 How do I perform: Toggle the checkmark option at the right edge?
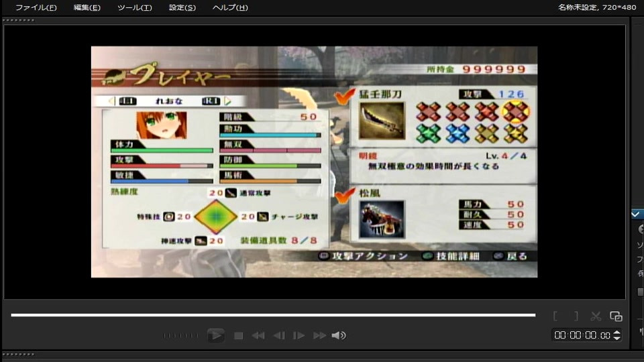point(636,214)
